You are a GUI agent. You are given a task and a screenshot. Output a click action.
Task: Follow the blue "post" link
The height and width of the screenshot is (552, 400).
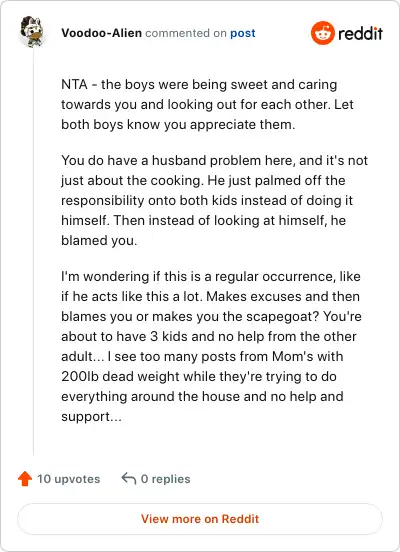pos(243,33)
